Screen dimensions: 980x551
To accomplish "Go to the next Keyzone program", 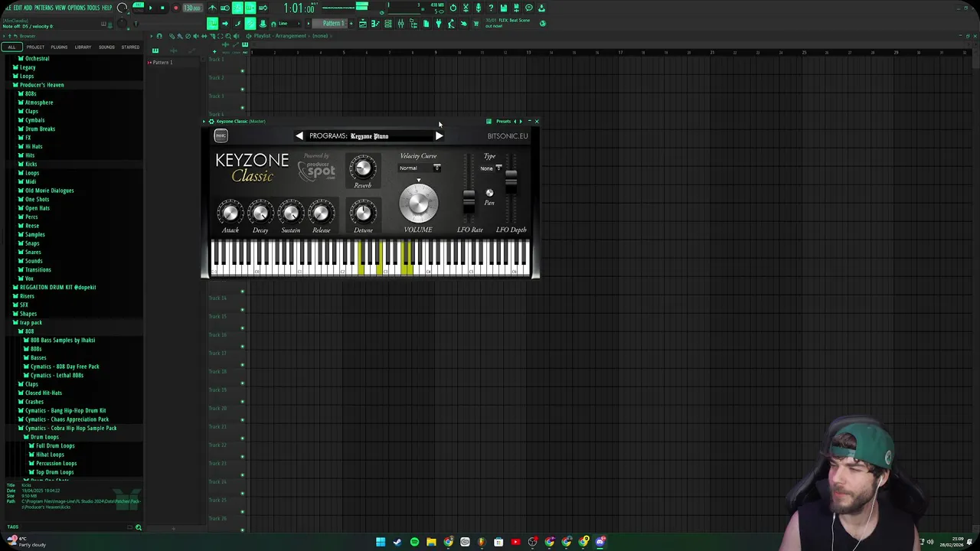I will (439, 135).
